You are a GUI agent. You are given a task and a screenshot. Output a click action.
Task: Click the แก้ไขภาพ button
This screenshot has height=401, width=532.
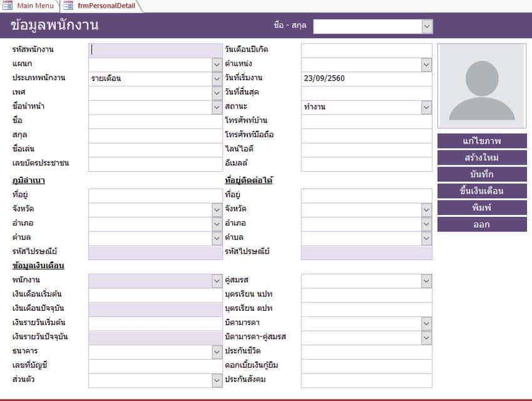482,140
